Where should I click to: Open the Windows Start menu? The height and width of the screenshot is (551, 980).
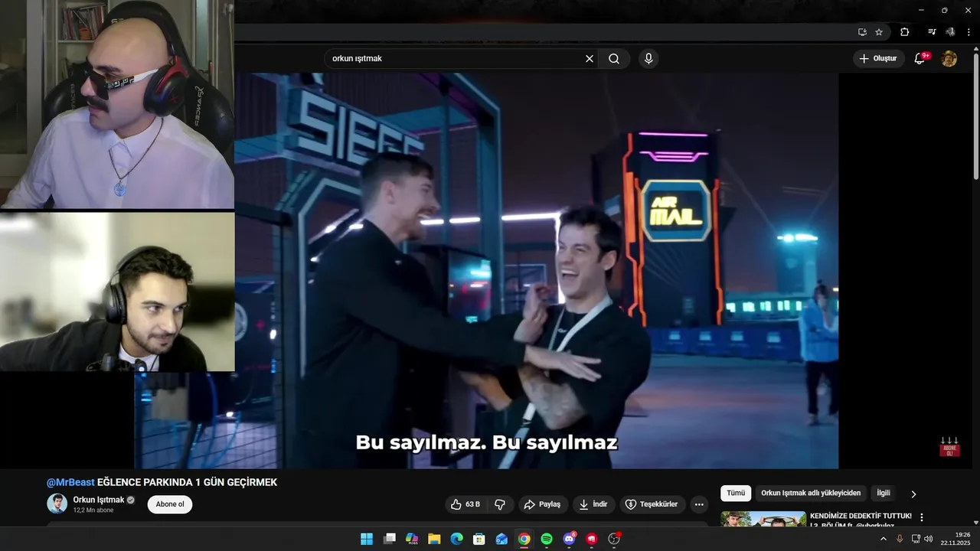click(x=367, y=539)
